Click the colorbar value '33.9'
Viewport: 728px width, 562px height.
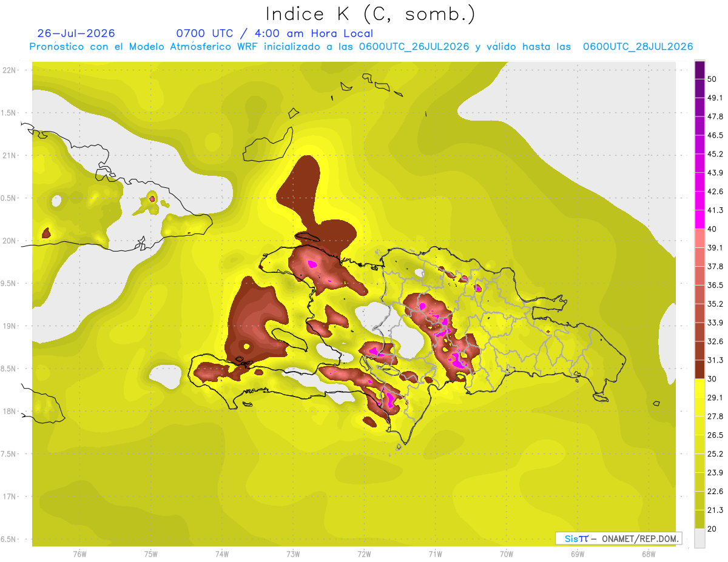[715, 323]
